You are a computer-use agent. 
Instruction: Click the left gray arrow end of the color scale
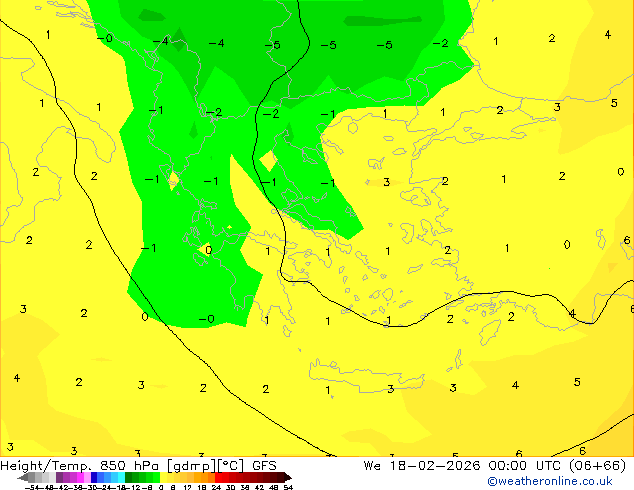tap(23, 477)
